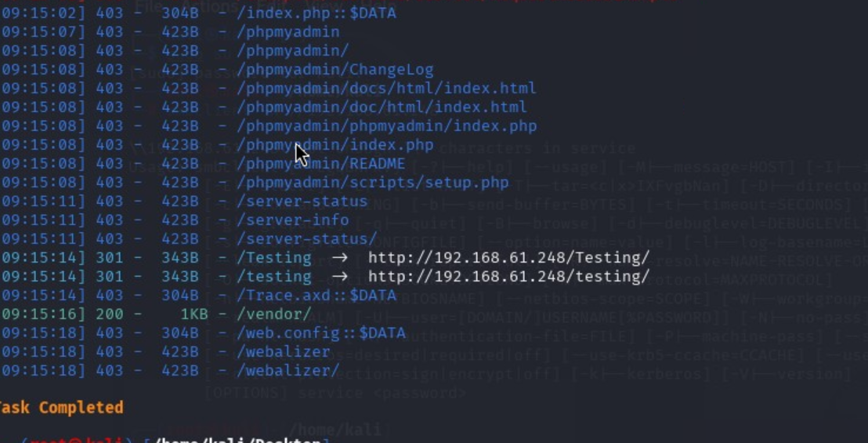This screenshot has width=868, height=443.
Task: Select the /phpmyadmin/docs/html/index.html path
Action: pos(386,89)
